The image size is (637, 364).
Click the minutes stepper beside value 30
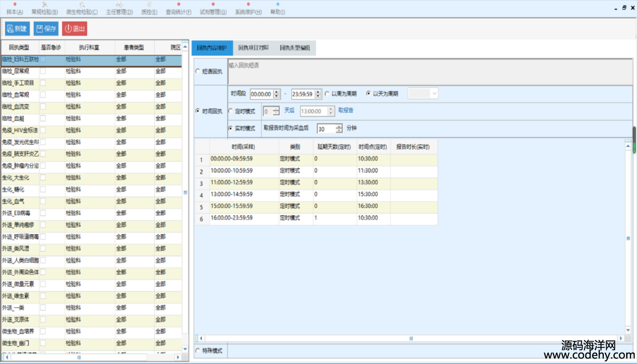[x=339, y=129]
